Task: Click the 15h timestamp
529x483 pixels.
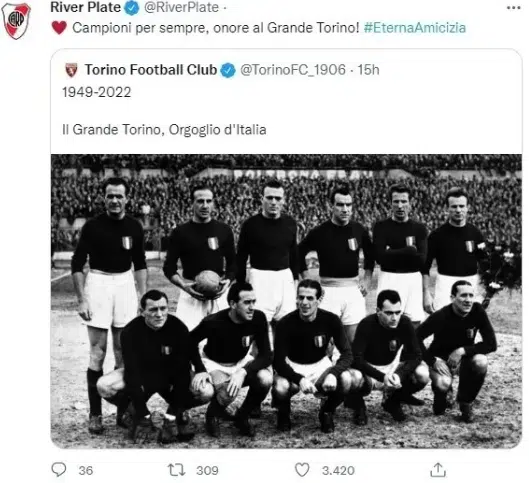Action: pyautogui.click(x=368, y=70)
